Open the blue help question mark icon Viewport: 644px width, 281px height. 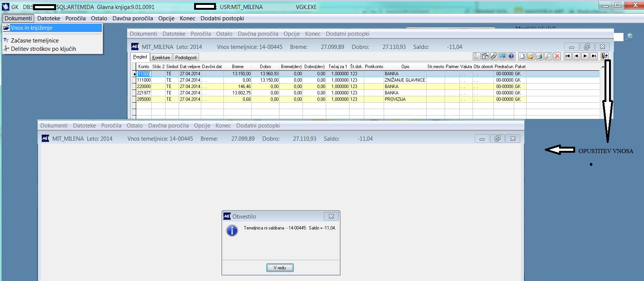point(511,56)
